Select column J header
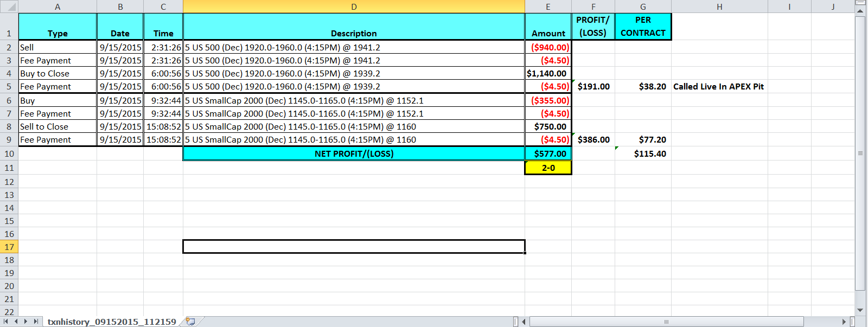 [833, 7]
